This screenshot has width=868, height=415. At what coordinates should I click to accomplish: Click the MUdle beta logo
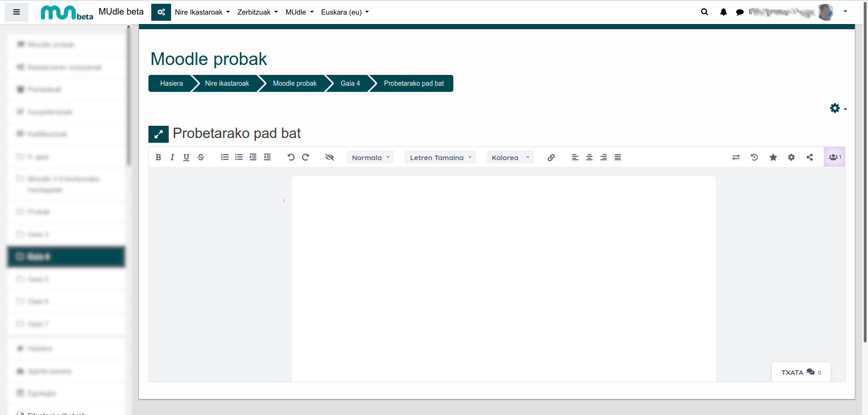click(x=66, y=13)
